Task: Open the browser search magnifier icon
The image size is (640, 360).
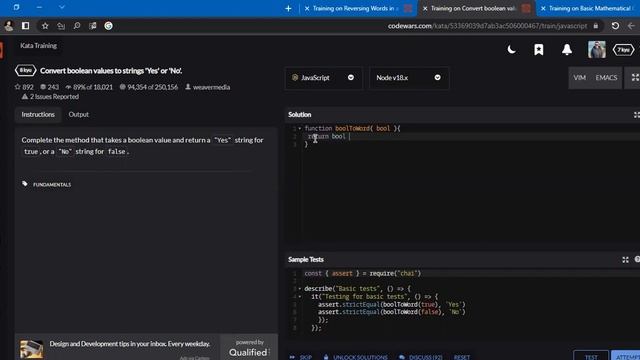Action: click(x=77, y=26)
